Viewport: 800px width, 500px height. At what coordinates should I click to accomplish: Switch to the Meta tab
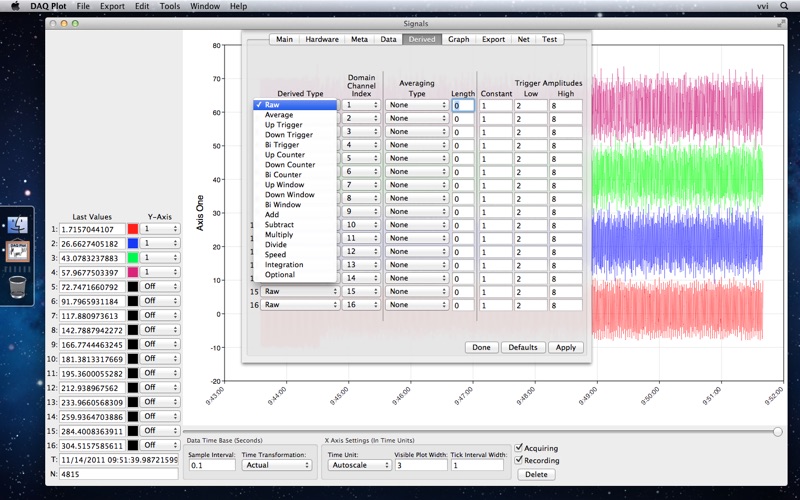coord(359,39)
